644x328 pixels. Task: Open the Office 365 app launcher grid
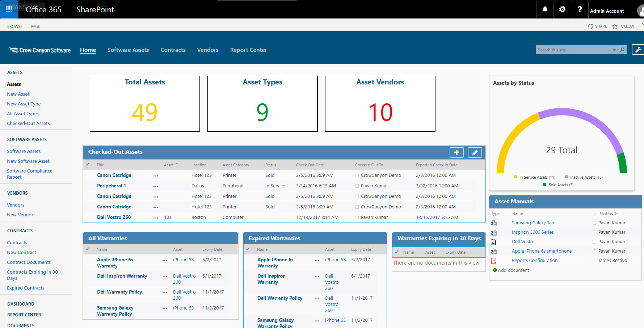(9, 9)
